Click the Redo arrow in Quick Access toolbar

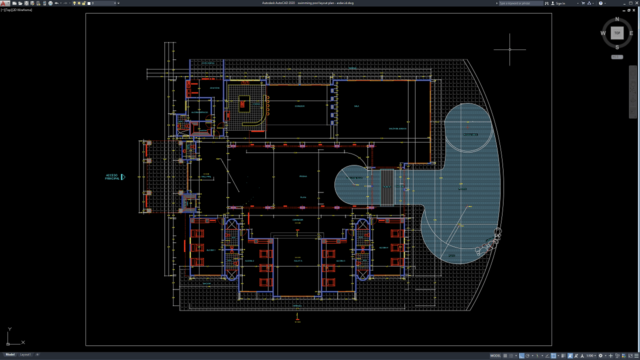click(x=65, y=3)
